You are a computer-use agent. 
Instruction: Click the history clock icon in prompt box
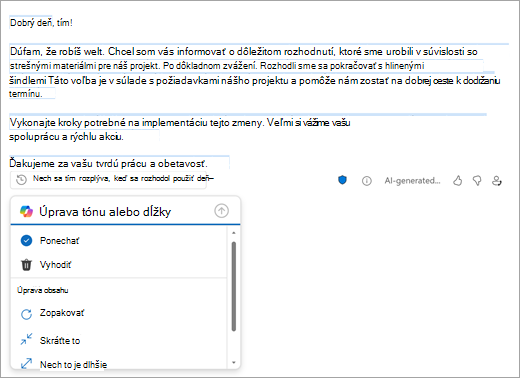22,180
